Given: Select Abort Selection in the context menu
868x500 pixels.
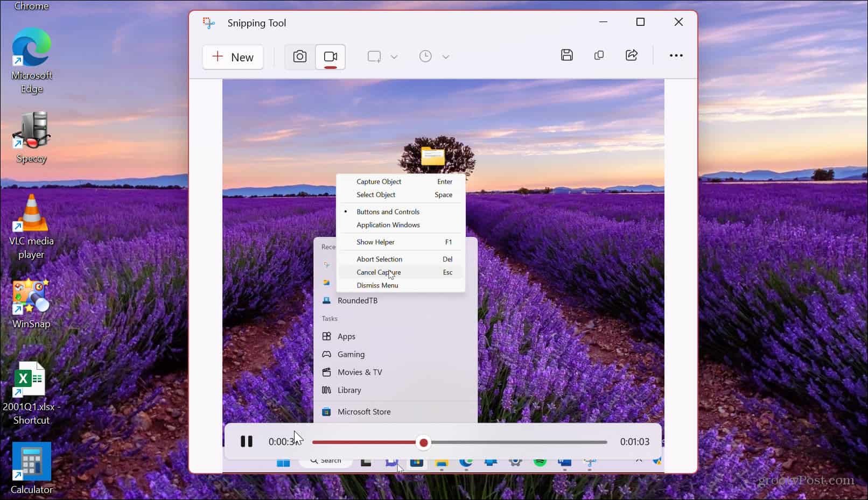Looking at the screenshot, I should (379, 259).
